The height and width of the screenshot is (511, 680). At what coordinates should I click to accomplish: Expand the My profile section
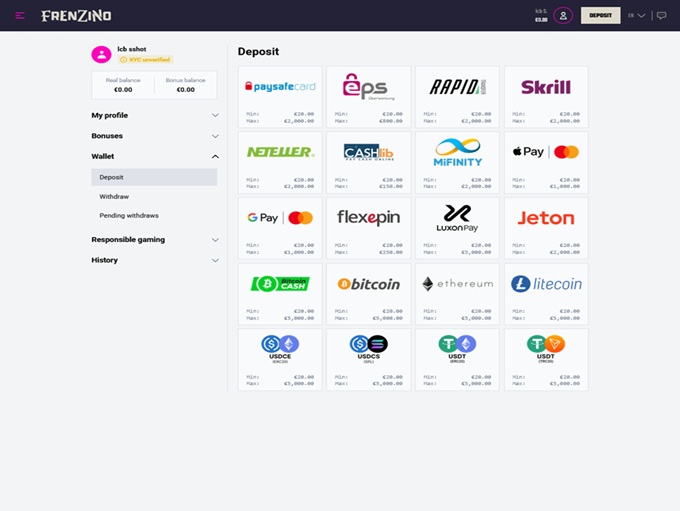click(154, 115)
